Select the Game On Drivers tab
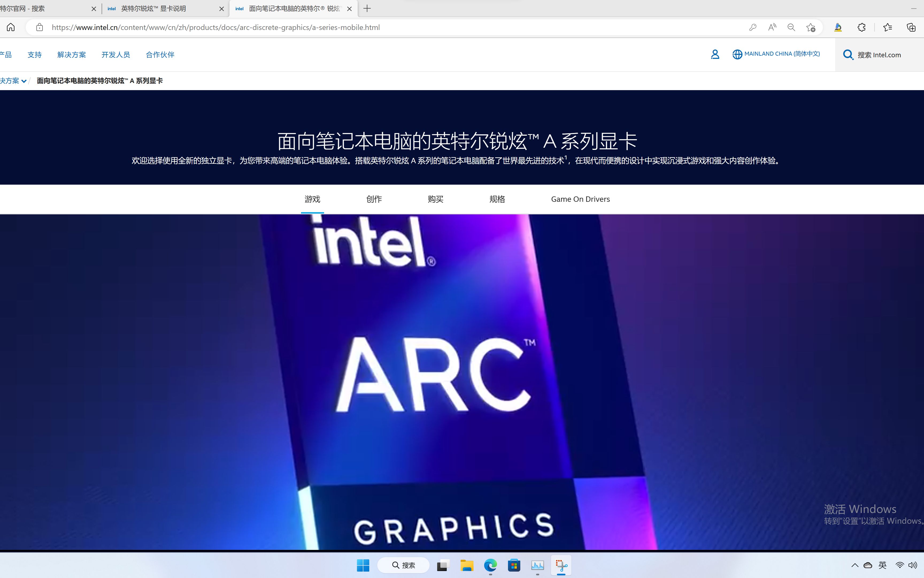Viewport: 924px width, 578px height. click(x=580, y=199)
